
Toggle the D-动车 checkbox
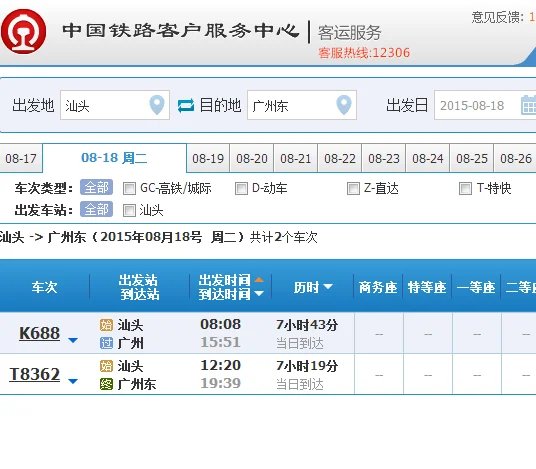click(x=241, y=188)
